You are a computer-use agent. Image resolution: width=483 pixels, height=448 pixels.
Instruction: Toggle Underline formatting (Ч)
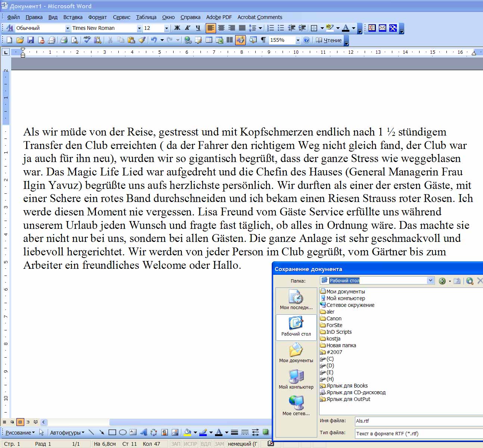click(x=198, y=28)
